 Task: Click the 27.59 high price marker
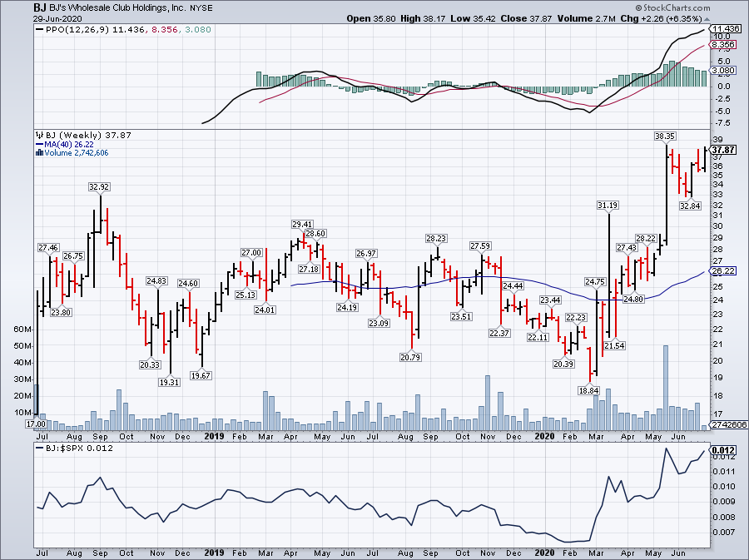(480, 245)
